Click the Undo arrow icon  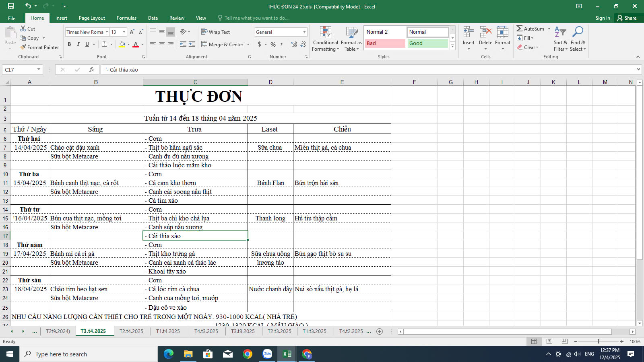click(28, 6)
